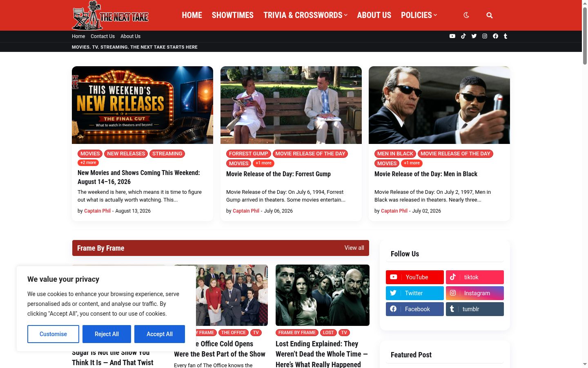Screen dimensions: 588x368
Task: Select FORREST GUMP tag
Action: (x=249, y=154)
